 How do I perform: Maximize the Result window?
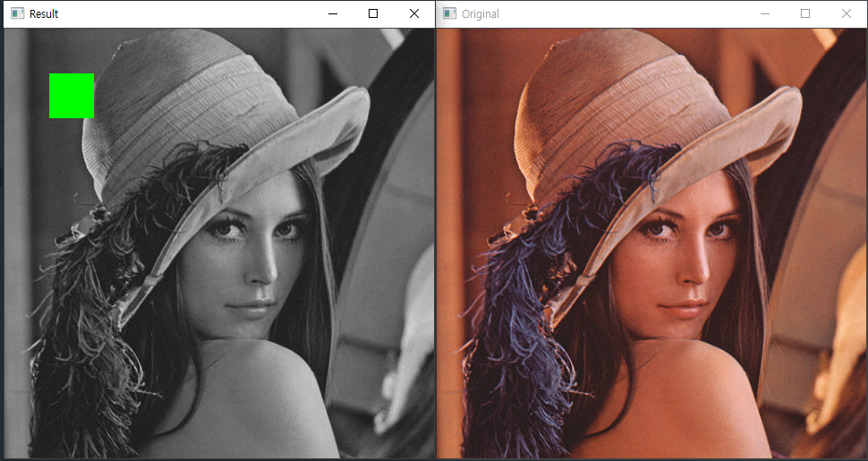[373, 13]
